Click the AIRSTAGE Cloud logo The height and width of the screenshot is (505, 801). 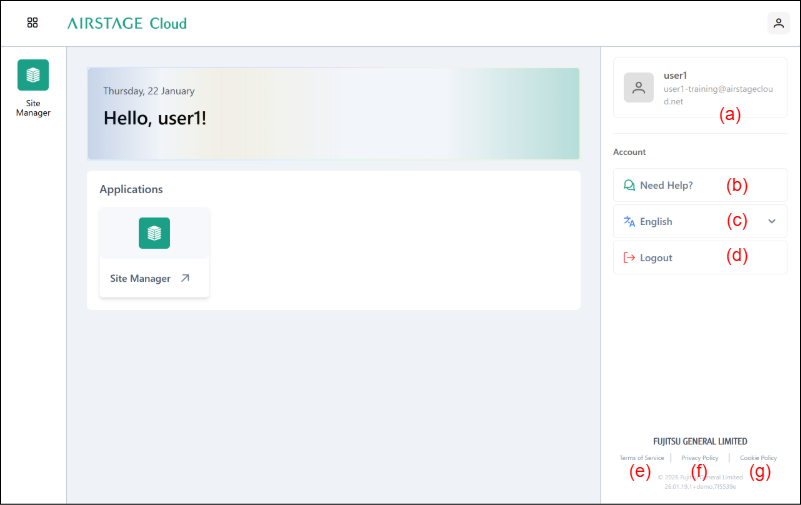click(x=127, y=23)
